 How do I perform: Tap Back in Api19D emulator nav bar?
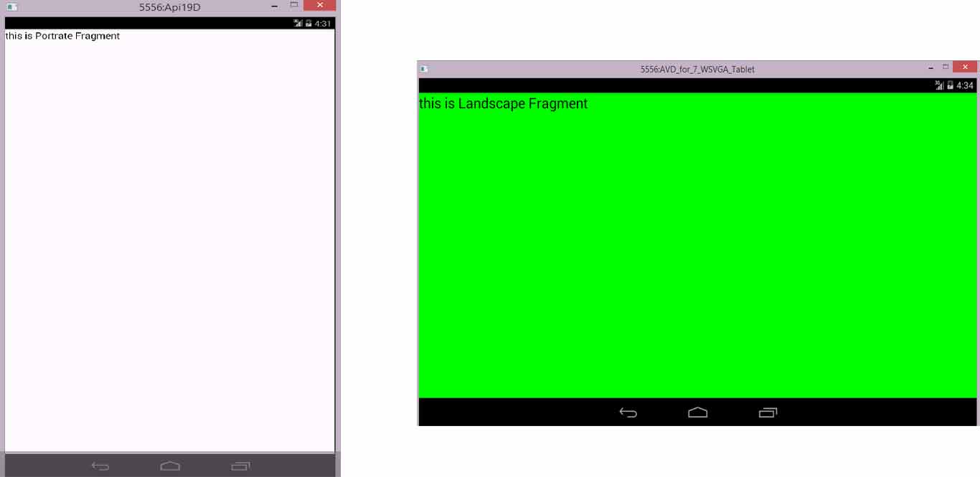tap(100, 466)
